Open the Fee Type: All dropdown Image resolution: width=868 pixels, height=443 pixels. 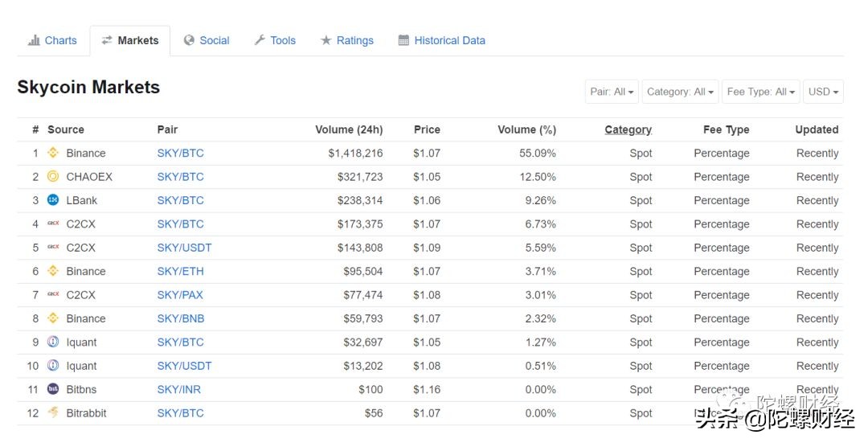pos(761,92)
